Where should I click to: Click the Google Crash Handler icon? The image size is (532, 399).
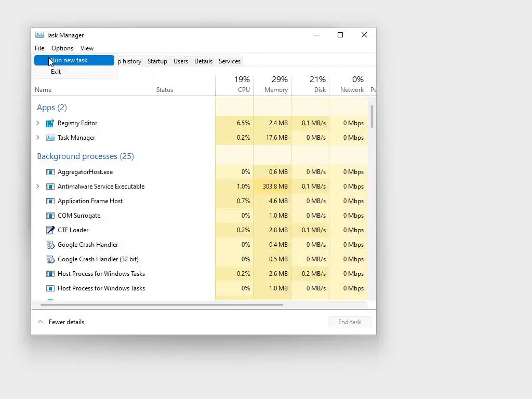[50, 245]
